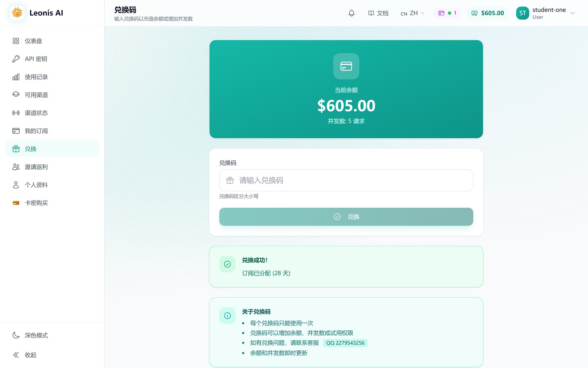The height and width of the screenshot is (368, 588).
Task: Click the card icon beside 我的订阅
Action: [x=16, y=131]
